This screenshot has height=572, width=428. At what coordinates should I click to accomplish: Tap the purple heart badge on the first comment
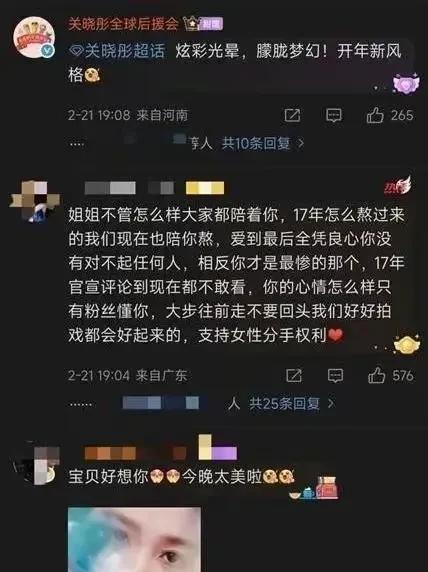click(405, 84)
